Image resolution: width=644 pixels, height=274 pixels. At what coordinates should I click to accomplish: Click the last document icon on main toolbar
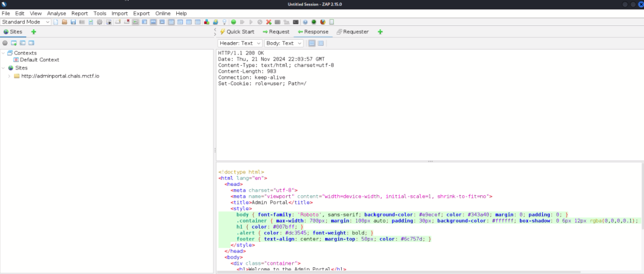[331, 22]
